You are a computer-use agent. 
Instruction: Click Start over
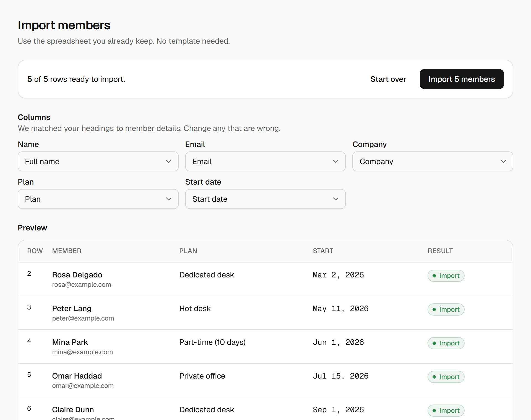[388, 79]
